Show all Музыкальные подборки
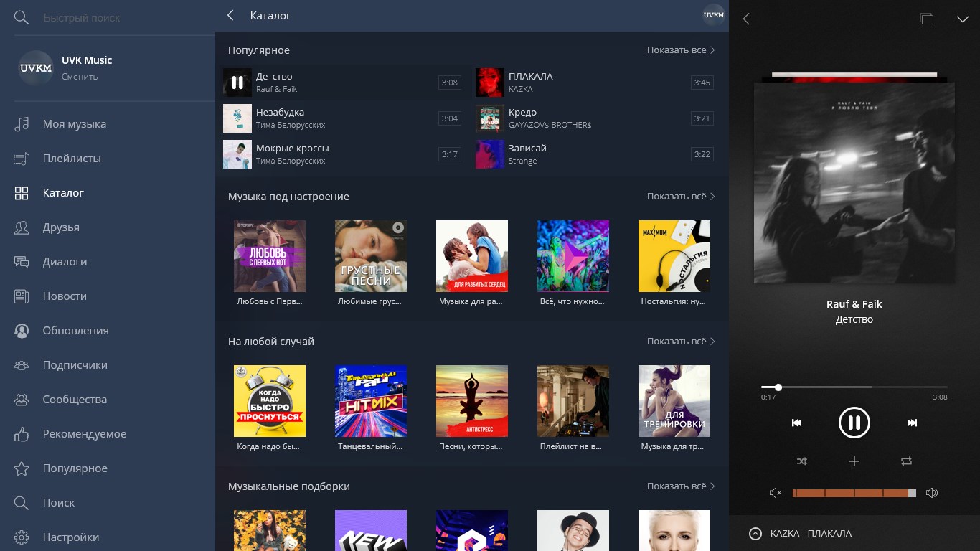The image size is (980, 551). 681,486
